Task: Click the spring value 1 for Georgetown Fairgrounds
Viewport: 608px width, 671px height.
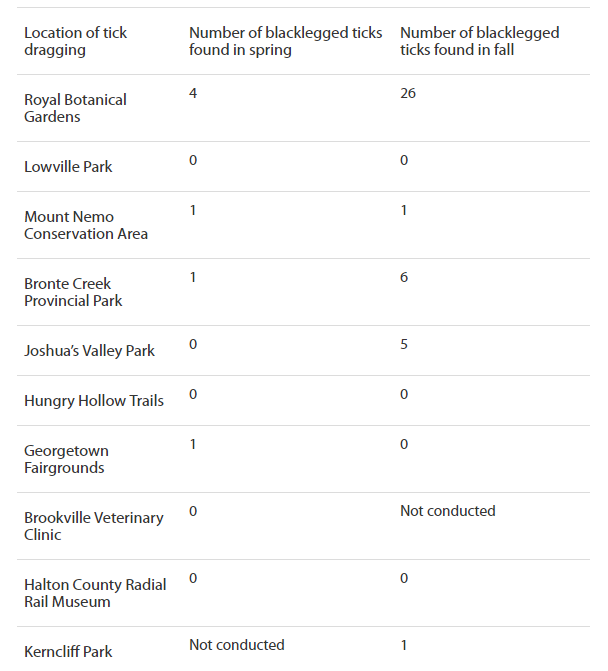Action: pos(193,444)
